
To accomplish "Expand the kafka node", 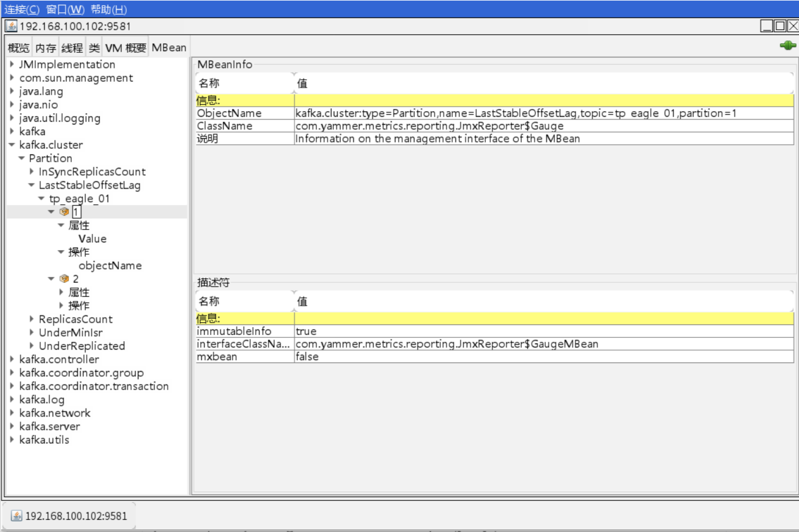I will coord(12,131).
